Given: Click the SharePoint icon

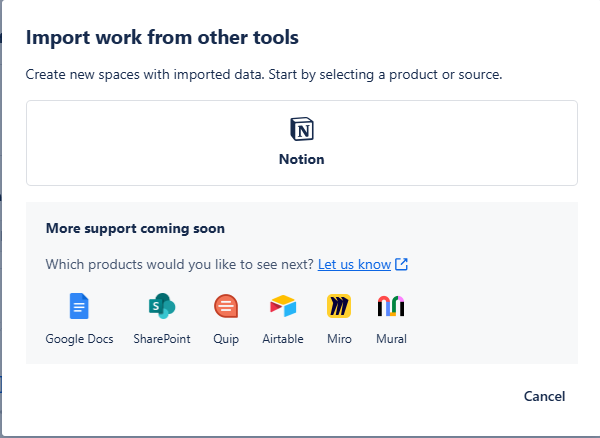Looking at the screenshot, I should click(162, 306).
